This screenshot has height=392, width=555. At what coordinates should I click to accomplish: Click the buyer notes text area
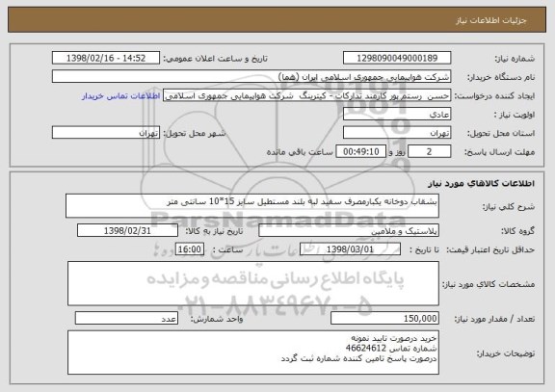click(x=253, y=353)
